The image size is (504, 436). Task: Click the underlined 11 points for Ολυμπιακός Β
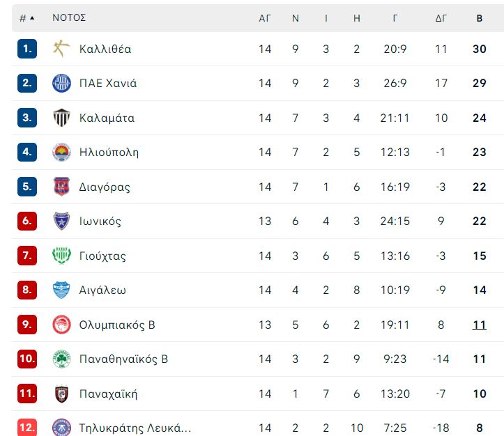click(x=479, y=325)
